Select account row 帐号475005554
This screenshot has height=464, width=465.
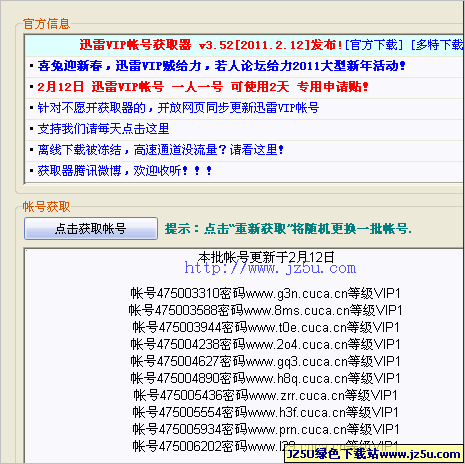point(265,412)
